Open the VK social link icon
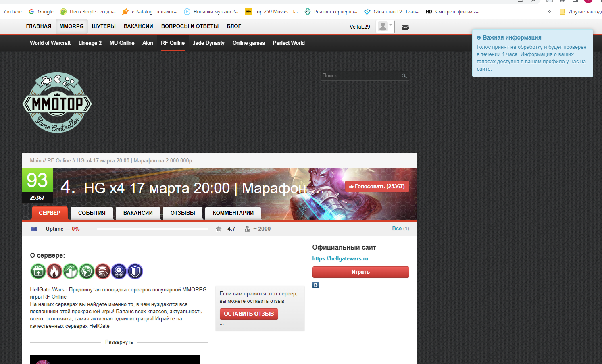Screen dimensions: 602x364 [x=316, y=285]
